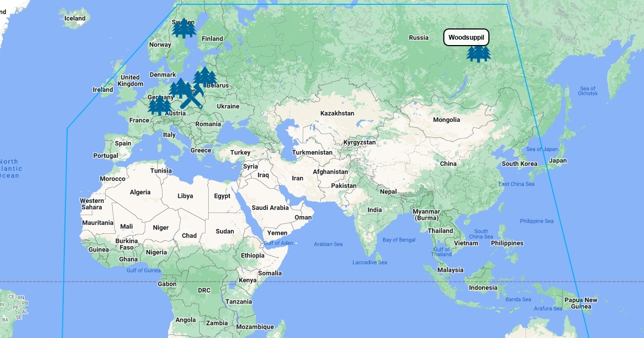Select the forest marker in southern Germany
Image resolution: width=644 pixels, height=338 pixels.
159,105
